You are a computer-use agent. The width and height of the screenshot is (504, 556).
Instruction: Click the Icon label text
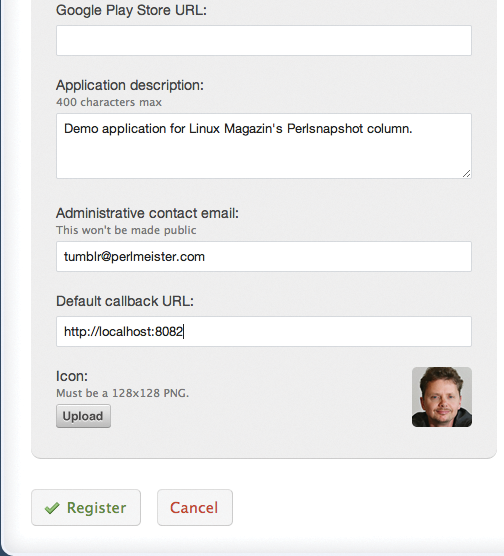coord(72,376)
